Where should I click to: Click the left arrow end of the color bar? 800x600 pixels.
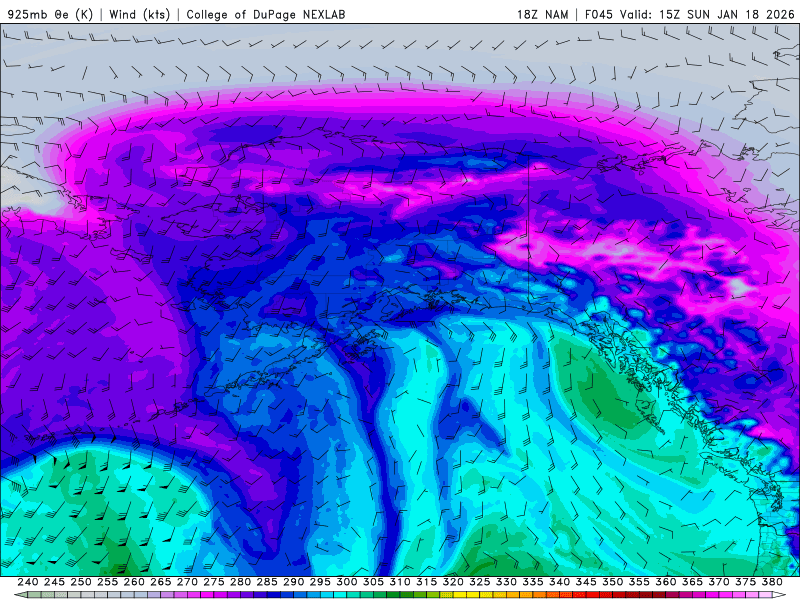pyautogui.click(x=21, y=595)
